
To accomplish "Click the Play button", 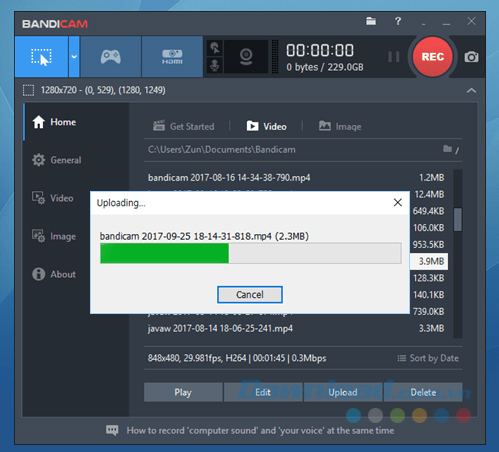I will click(183, 392).
